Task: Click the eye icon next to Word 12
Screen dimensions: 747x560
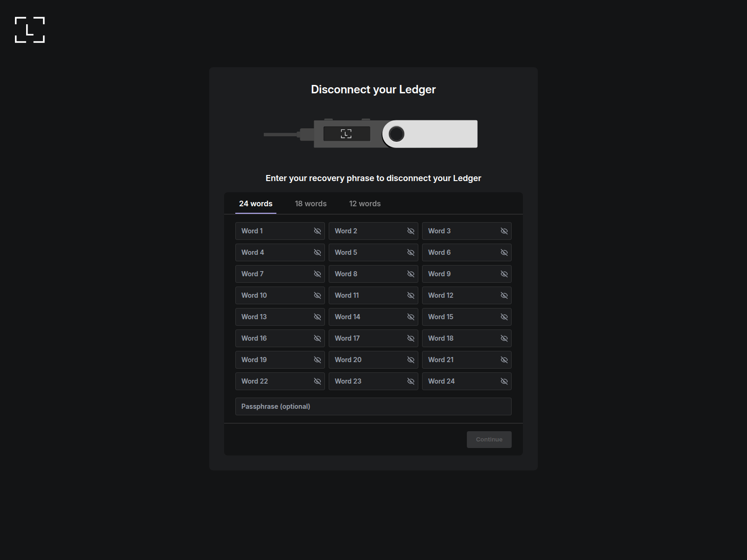Action: (x=504, y=295)
